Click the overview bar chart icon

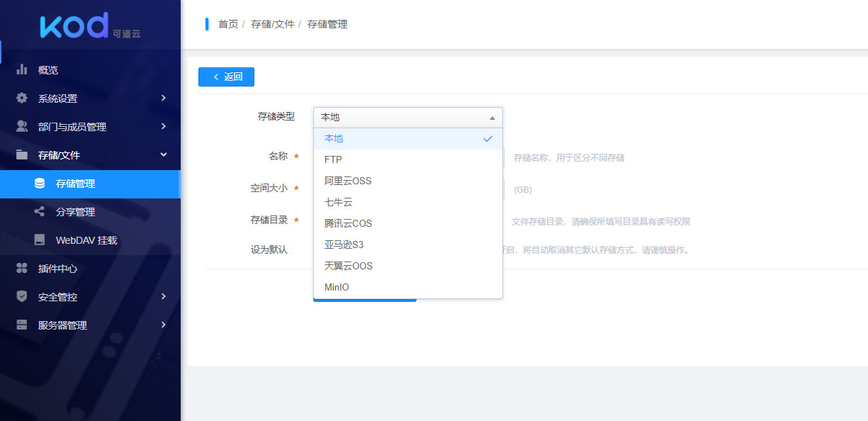tap(22, 69)
